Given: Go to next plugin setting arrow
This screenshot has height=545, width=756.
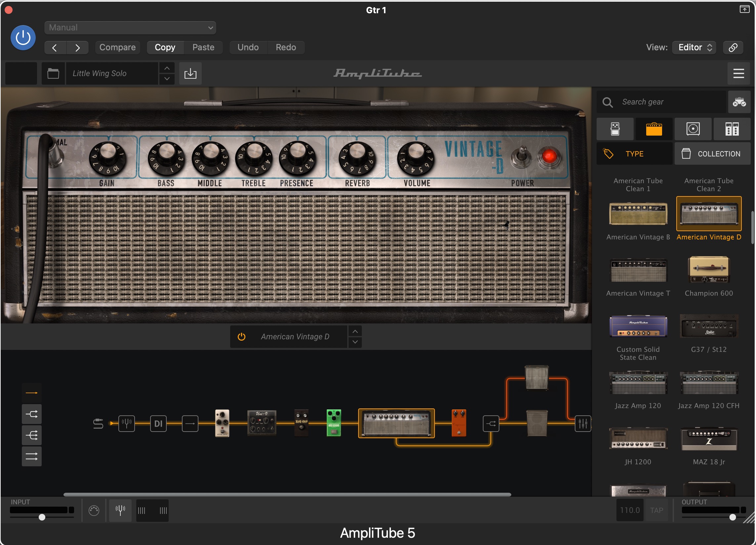Looking at the screenshot, I should (78, 48).
